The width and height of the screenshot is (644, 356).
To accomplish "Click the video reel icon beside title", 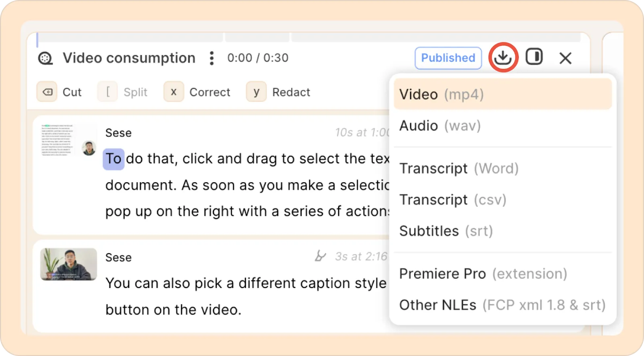I will tap(45, 58).
